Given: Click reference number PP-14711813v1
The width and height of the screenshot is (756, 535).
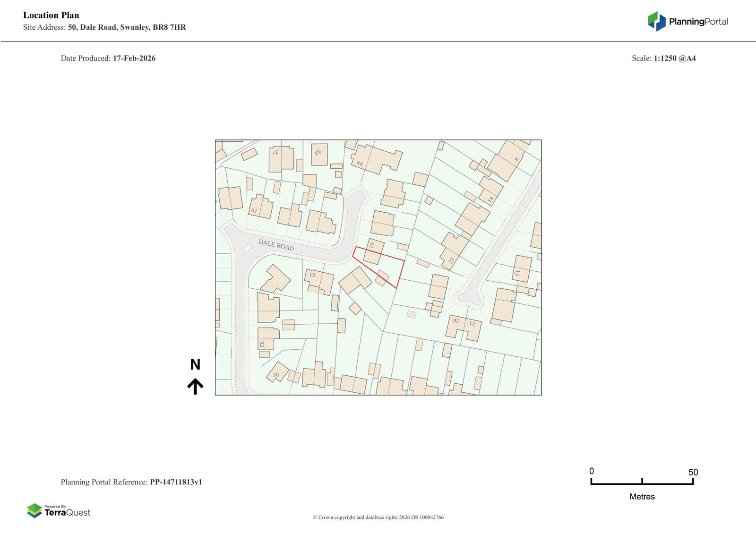Looking at the screenshot, I should pyautogui.click(x=176, y=482).
